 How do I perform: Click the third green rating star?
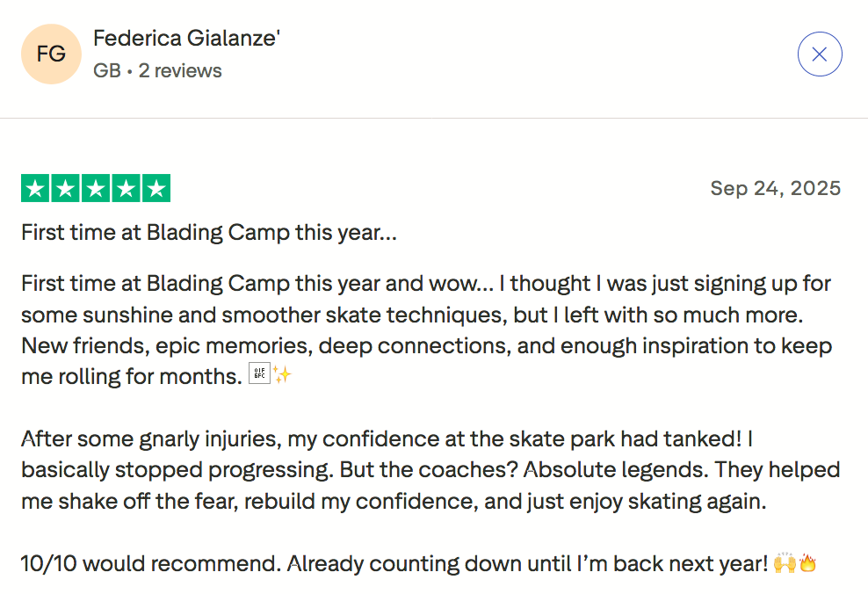click(x=95, y=188)
